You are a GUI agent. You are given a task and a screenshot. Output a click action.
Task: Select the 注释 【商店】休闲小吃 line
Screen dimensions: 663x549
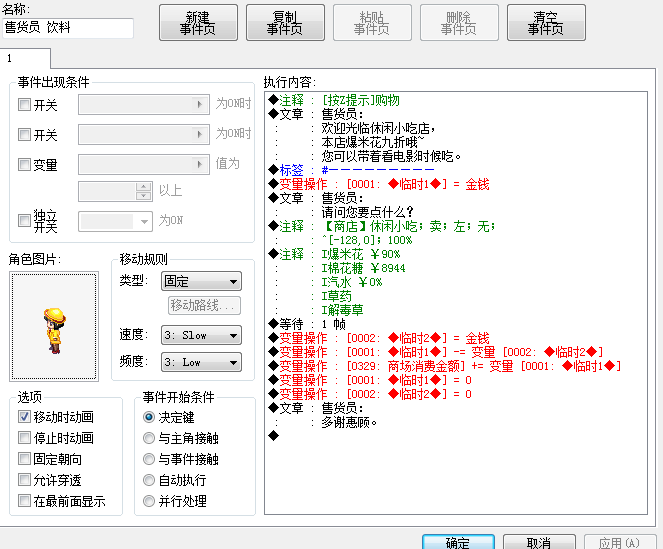(x=456, y=226)
